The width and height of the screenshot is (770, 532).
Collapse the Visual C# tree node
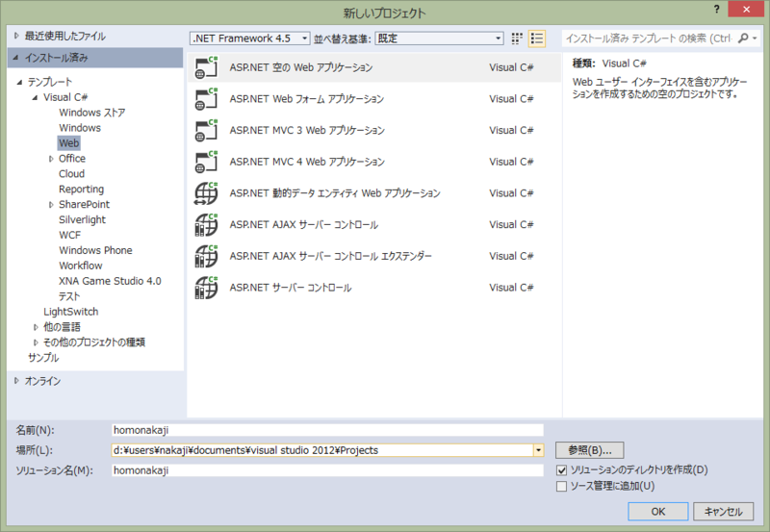click(35, 97)
